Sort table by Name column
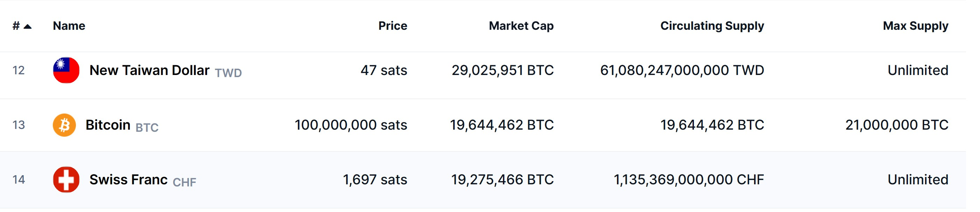 69,26
